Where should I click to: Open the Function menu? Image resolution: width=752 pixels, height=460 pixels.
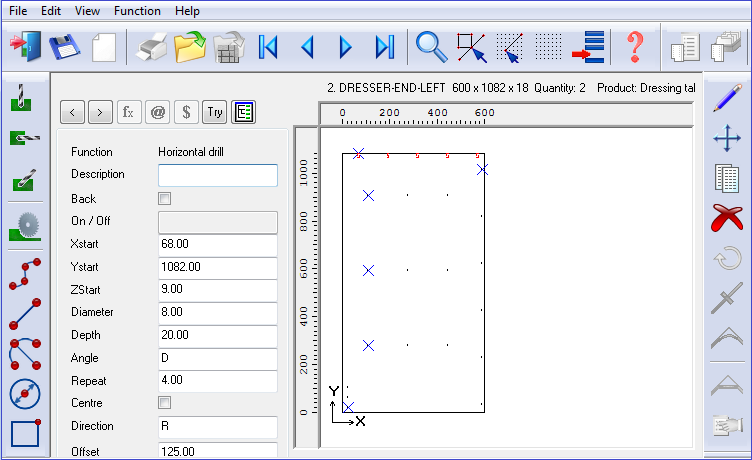(x=137, y=11)
